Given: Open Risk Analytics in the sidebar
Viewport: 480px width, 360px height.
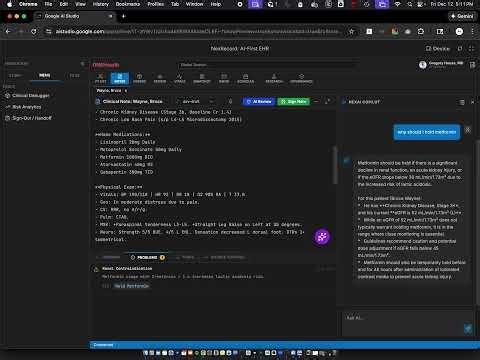Looking at the screenshot, I should 23,107.
